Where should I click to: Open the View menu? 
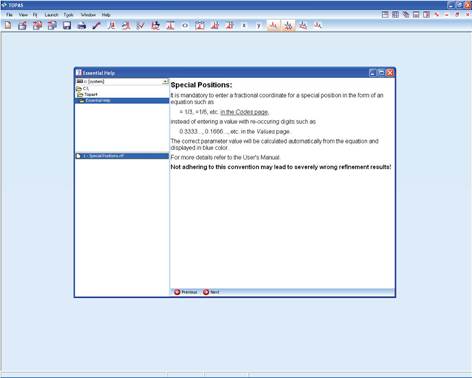pyautogui.click(x=23, y=15)
